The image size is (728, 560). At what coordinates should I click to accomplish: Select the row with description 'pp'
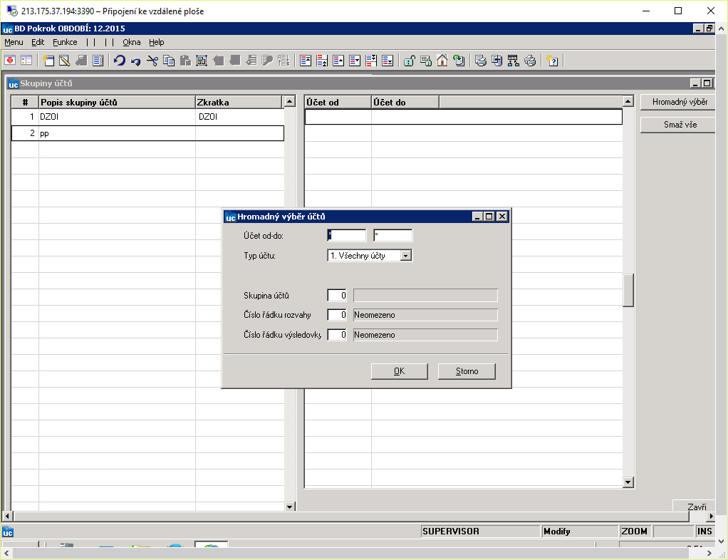pyautogui.click(x=147, y=133)
